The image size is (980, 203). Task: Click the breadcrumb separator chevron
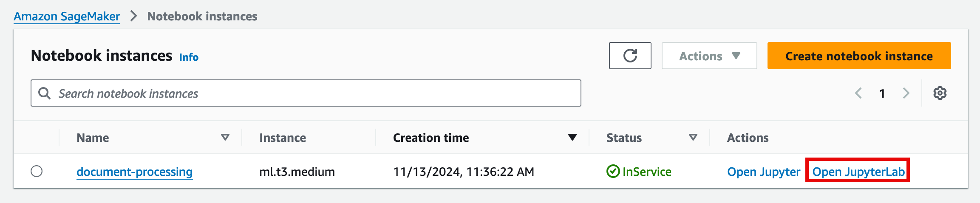click(133, 16)
